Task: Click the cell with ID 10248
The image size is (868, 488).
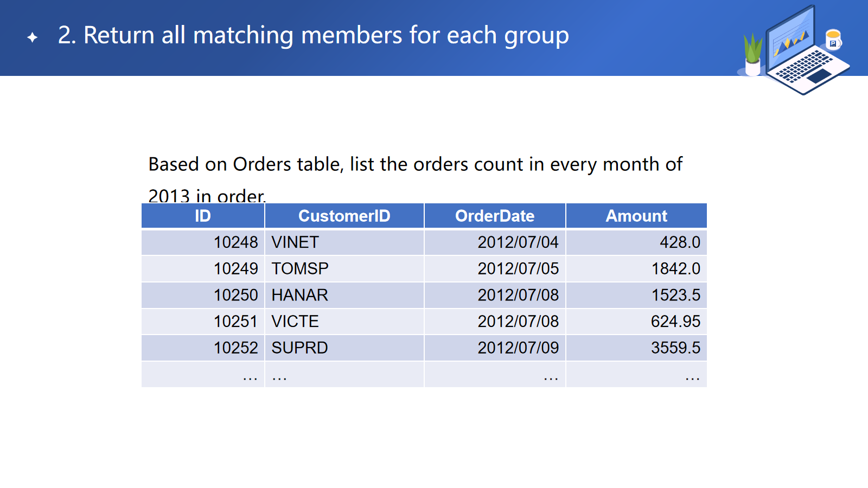Action: 235,242
